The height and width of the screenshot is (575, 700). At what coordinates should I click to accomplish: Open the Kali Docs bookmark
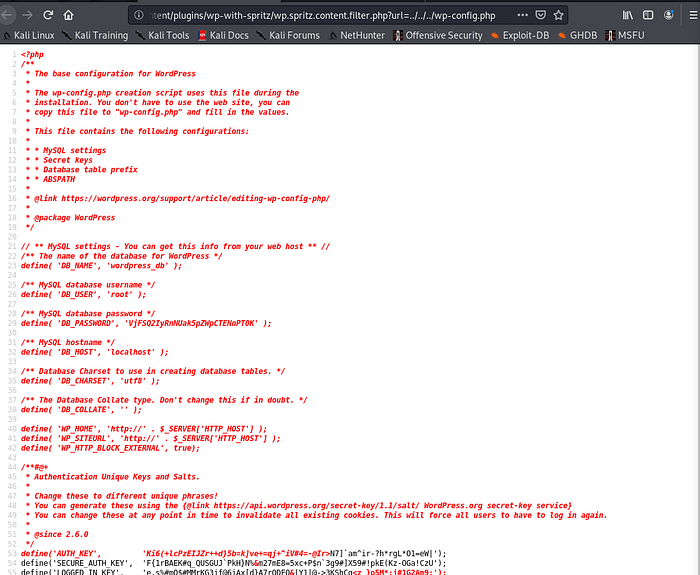(x=223, y=35)
